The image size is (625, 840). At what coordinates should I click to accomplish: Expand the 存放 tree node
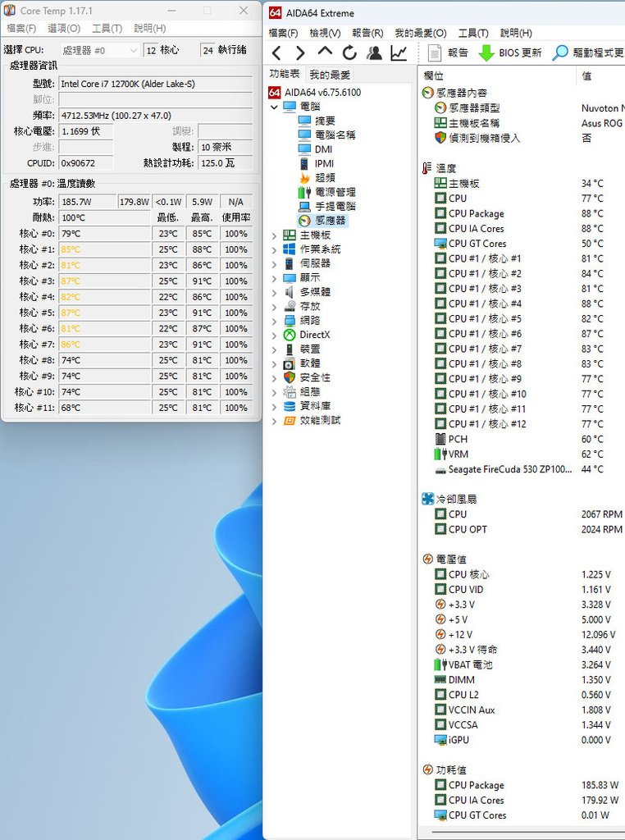274,307
